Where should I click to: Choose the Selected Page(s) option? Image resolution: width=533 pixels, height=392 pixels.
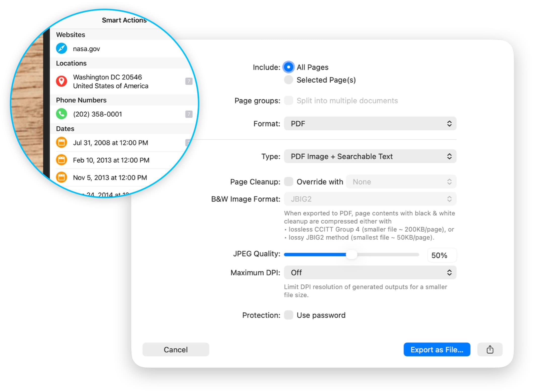pos(289,80)
